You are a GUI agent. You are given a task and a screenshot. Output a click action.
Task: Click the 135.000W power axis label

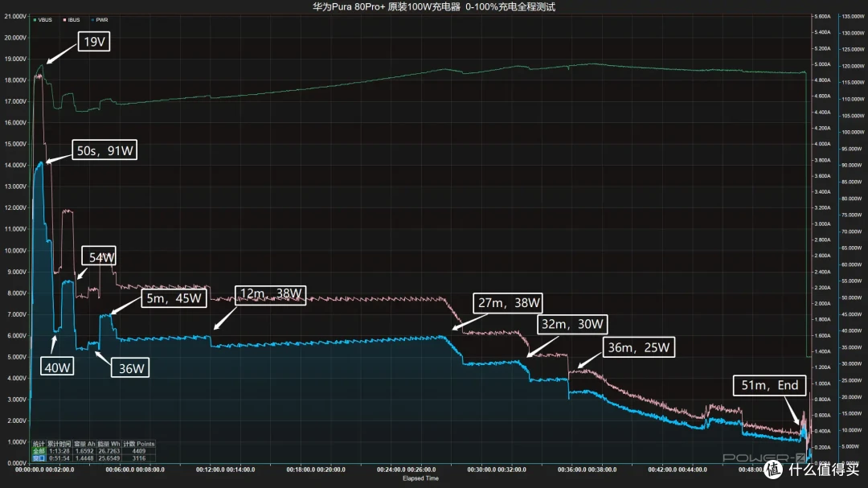pos(853,17)
